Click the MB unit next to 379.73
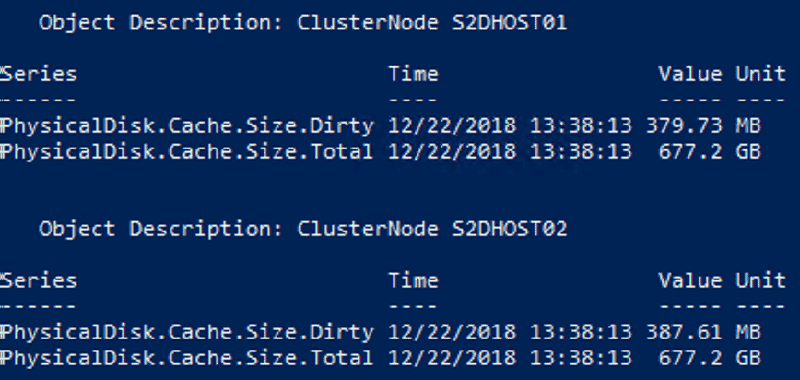This screenshot has height=380, width=800. pyautogui.click(x=748, y=125)
